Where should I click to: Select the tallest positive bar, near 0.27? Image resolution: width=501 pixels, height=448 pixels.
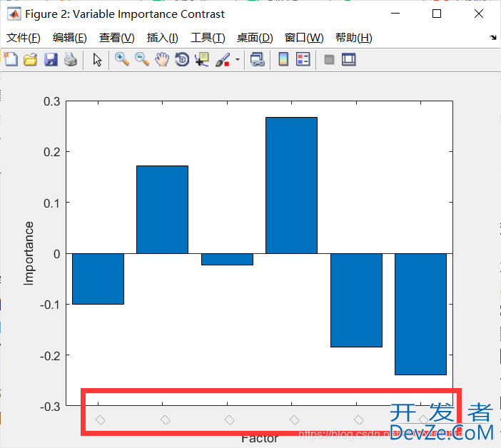coord(291,185)
